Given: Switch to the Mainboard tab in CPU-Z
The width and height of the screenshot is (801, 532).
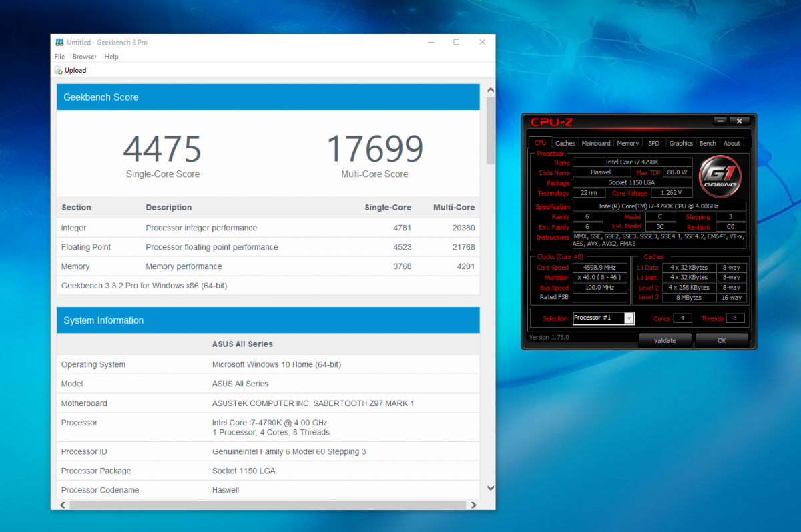Looking at the screenshot, I should [596, 143].
